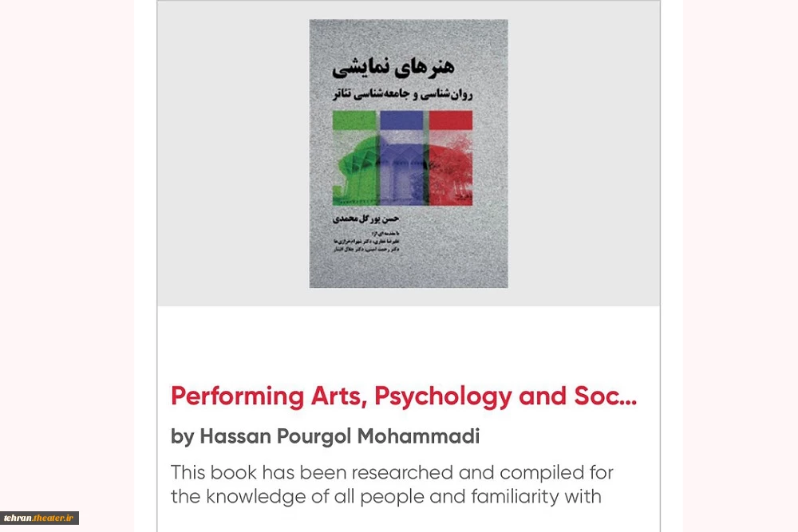Click the gray banner right of the cover
The width and height of the screenshot is (798, 532).
click(584, 154)
